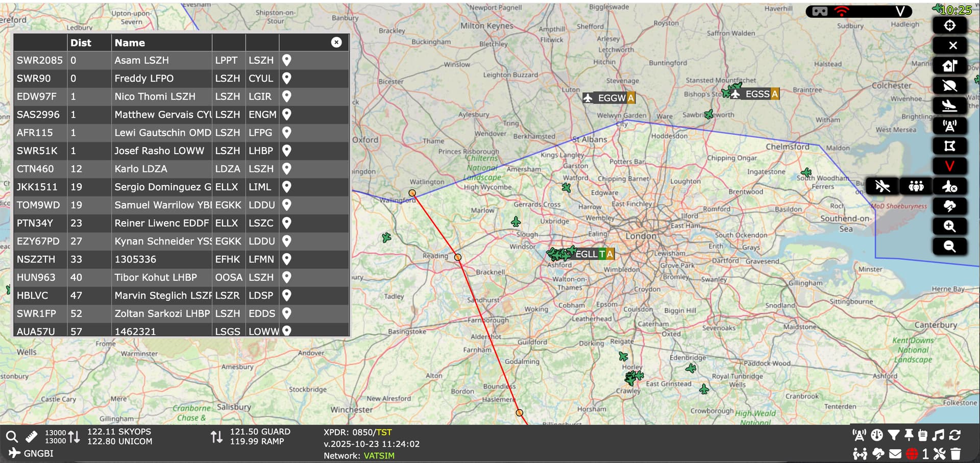Click the EGLL airport label on map

tap(586, 254)
